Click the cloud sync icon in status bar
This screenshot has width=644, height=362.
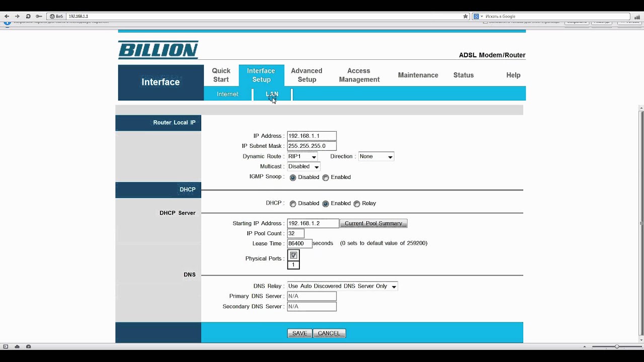[17, 346]
